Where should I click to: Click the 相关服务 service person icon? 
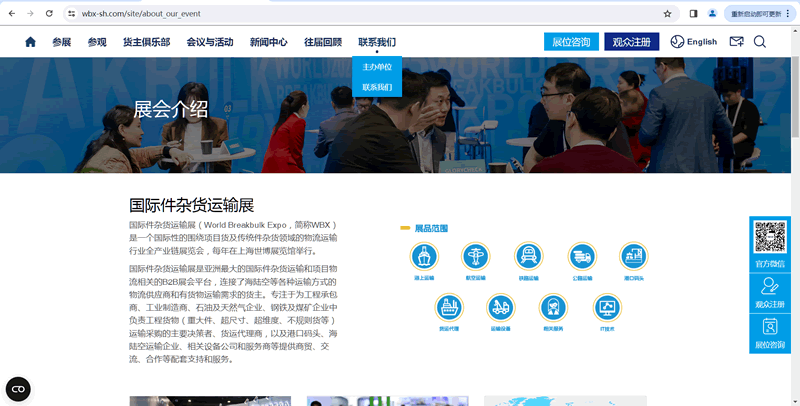point(553,307)
